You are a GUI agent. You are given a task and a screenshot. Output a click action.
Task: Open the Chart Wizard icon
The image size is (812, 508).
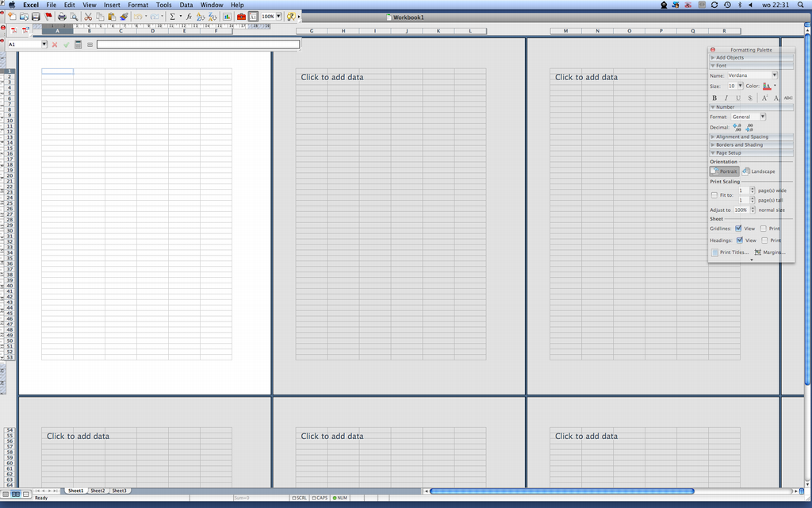tap(228, 17)
